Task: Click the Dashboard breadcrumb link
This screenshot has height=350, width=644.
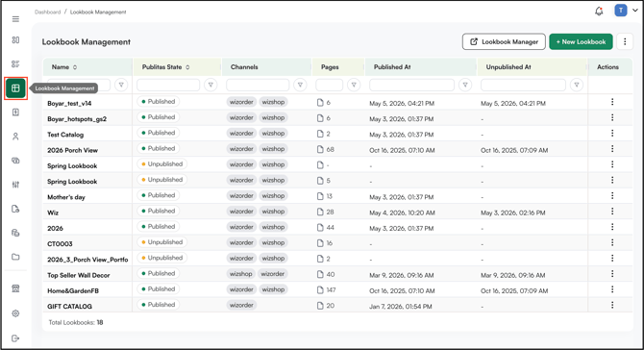Action: pos(48,12)
